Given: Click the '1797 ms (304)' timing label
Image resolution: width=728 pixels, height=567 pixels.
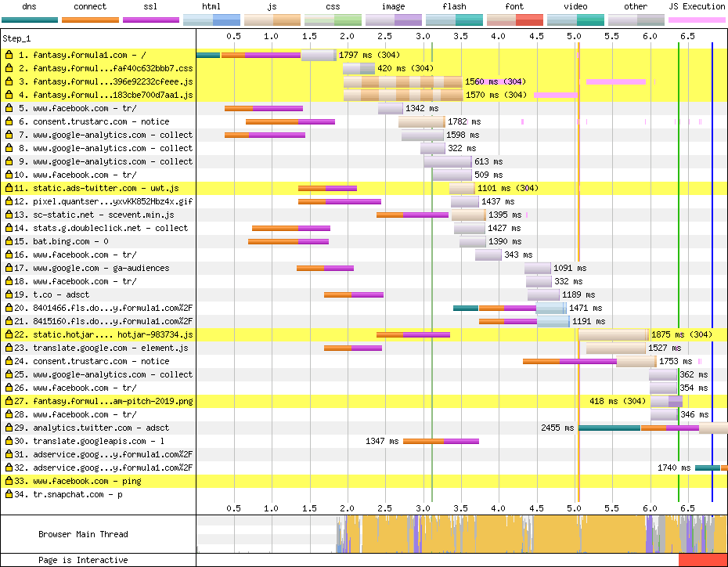Looking at the screenshot, I should (x=369, y=55).
